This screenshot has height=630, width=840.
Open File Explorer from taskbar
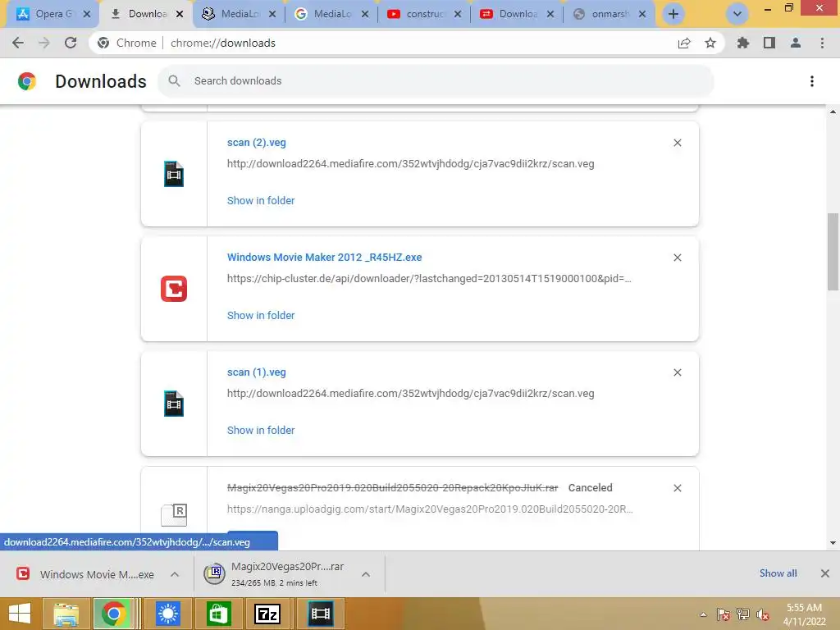pyautogui.click(x=66, y=614)
